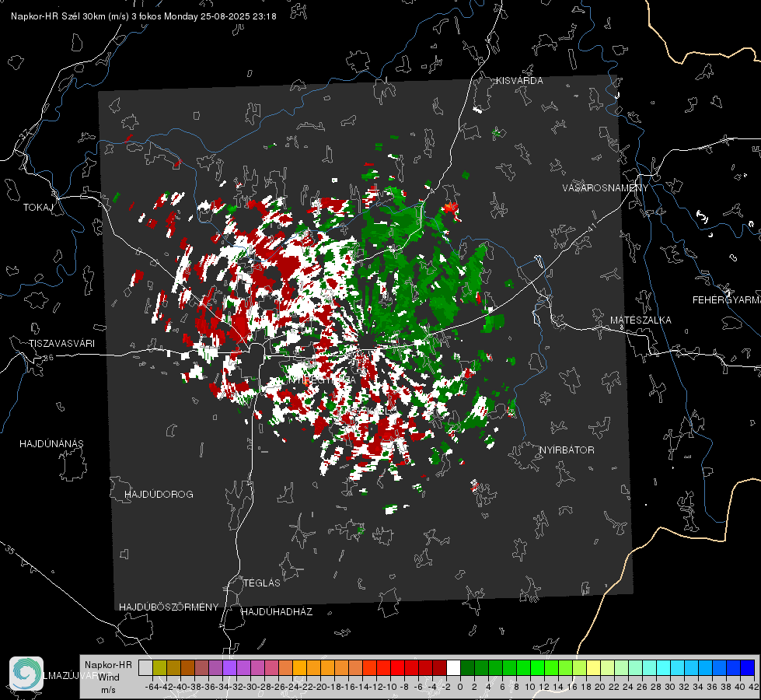Select the KISVÁRDA city label
The image size is (761, 700).
(519, 81)
